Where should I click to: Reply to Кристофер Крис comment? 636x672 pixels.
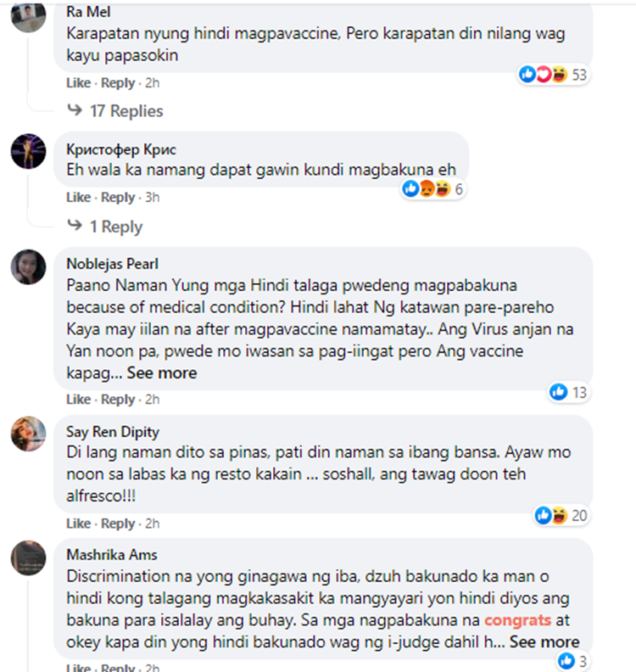click(118, 197)
